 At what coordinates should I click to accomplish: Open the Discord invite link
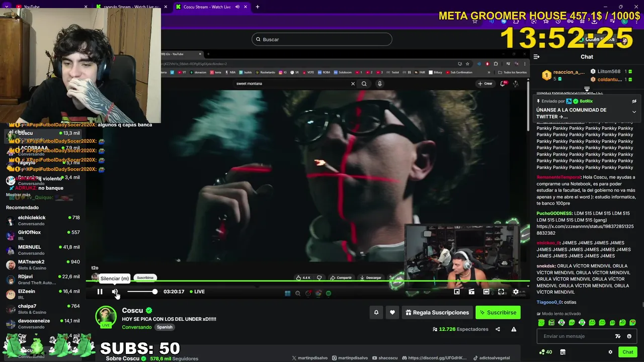click(434, 358)
